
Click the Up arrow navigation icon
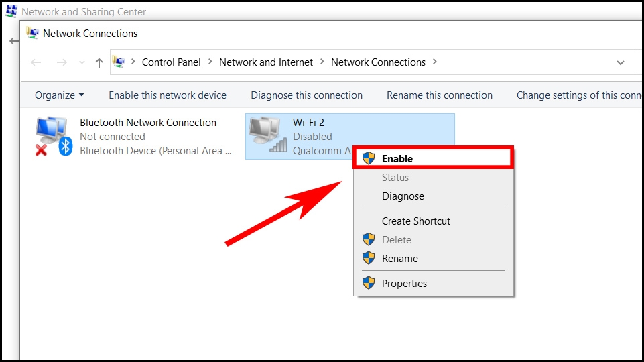(x=99, y=62)
